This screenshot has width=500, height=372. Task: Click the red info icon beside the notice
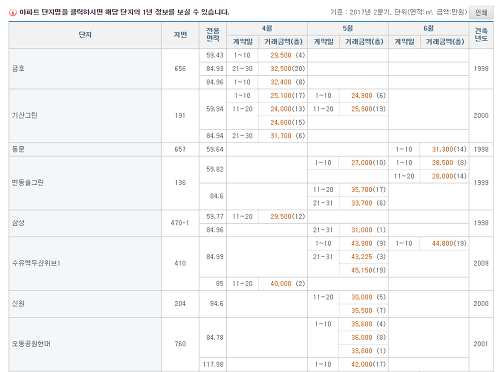[13, 13]
